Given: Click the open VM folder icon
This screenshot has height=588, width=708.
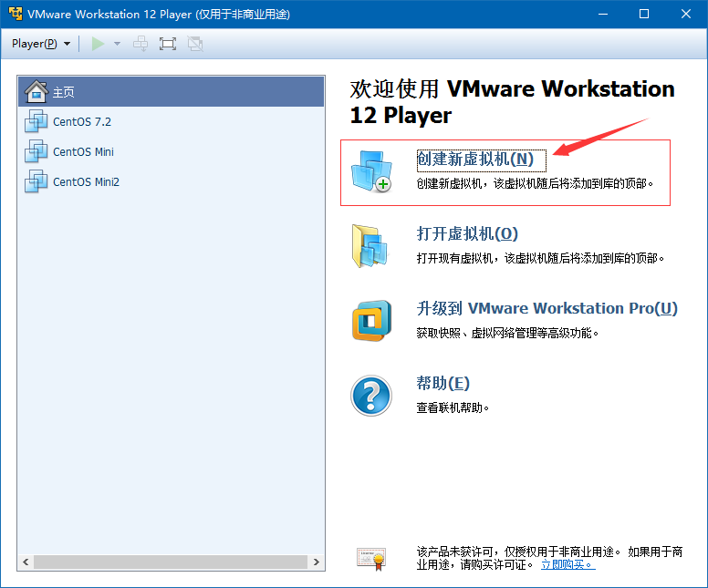Looking at the screenshot, I should (370, 246).
